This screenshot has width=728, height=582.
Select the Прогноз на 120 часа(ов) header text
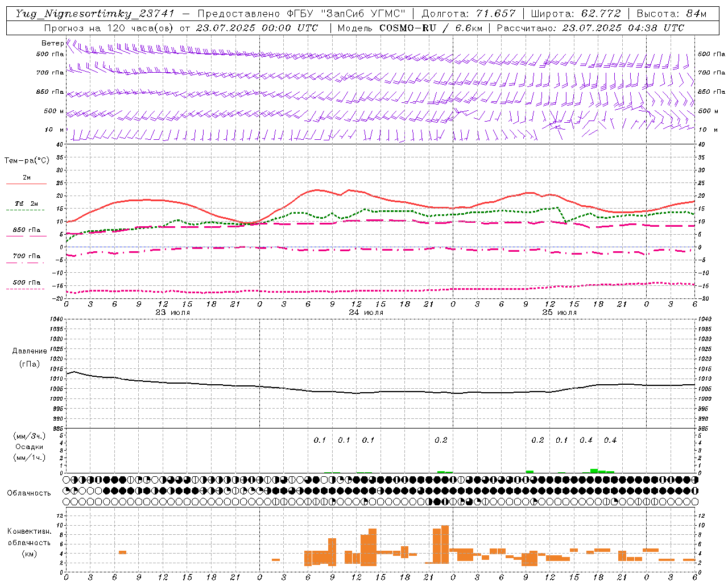coord(110,28)
